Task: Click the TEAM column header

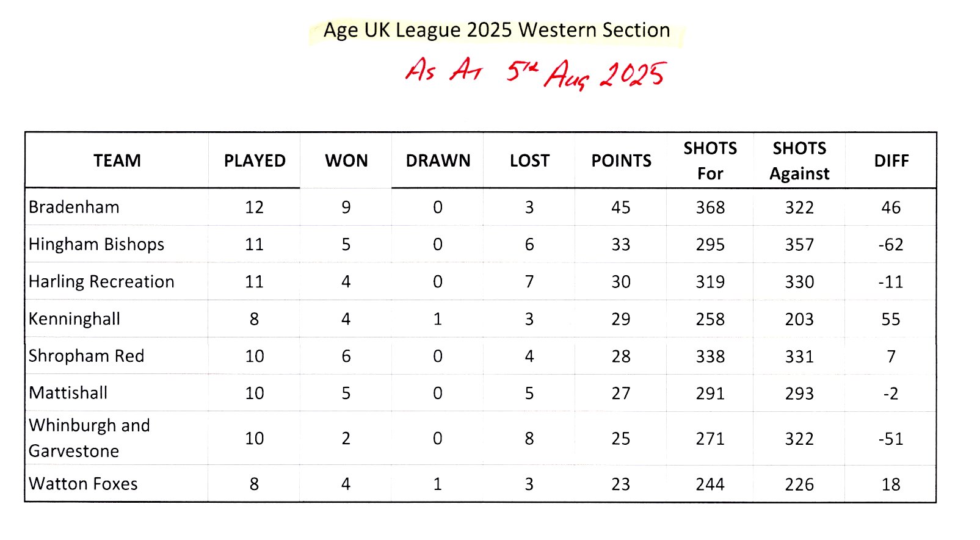Action: [x=117, y=160]
